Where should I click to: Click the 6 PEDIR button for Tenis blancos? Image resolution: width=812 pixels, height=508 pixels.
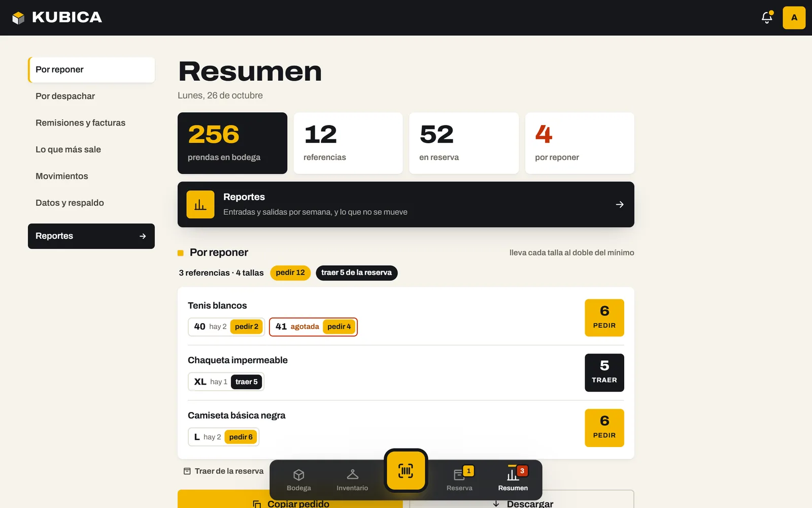(x=604, y=317)
